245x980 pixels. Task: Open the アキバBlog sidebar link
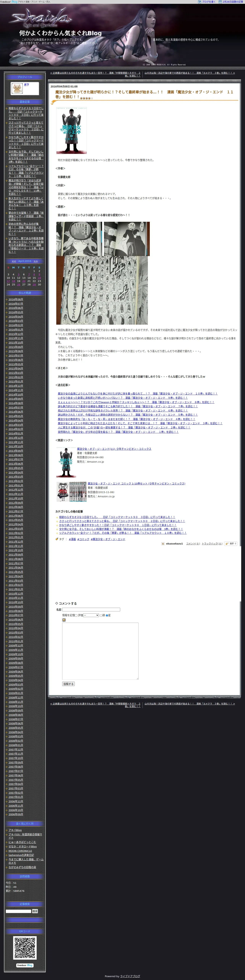pos(15,830)
